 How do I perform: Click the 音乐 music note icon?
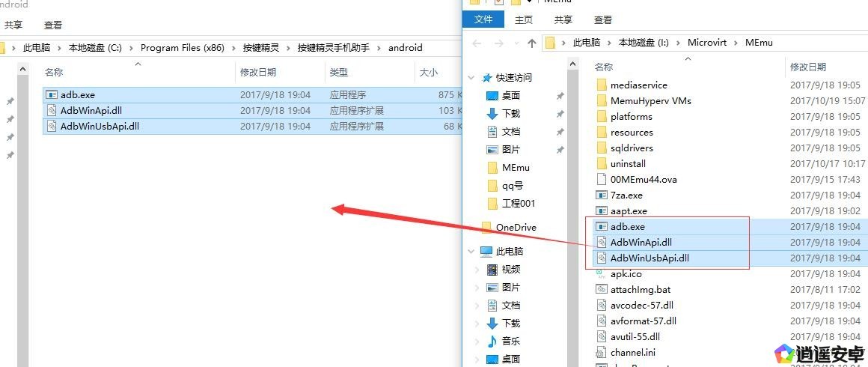tap(492, 342)
